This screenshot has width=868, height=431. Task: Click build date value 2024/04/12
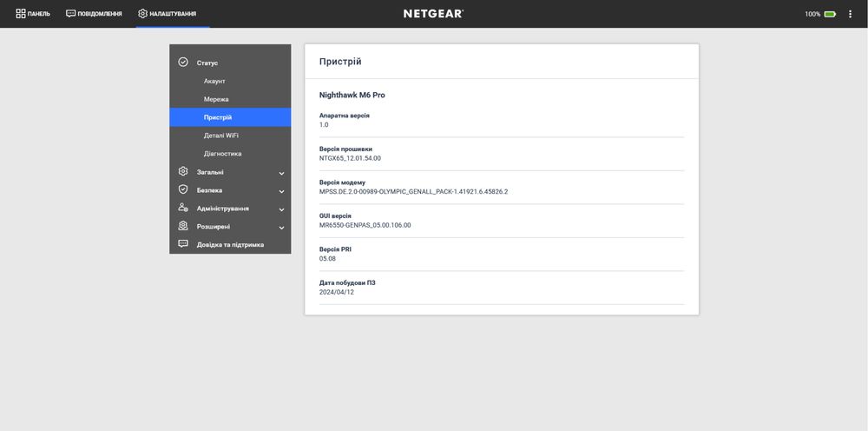click(x=337, y=292)
